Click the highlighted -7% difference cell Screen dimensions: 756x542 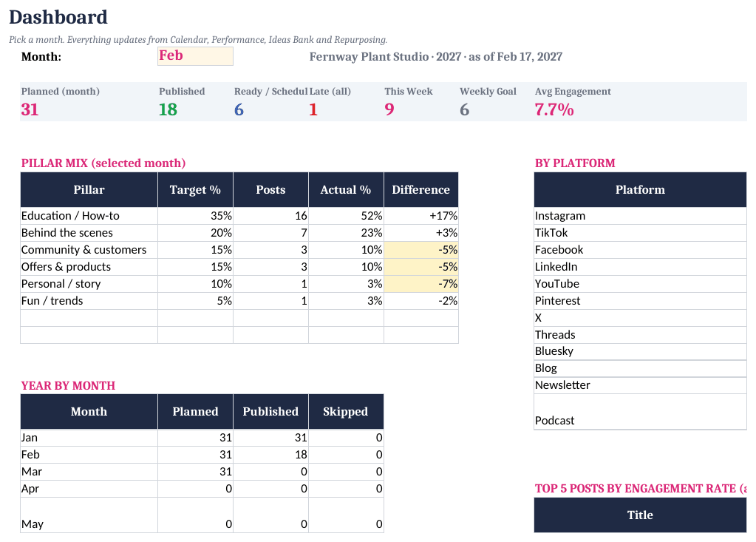tap(421, 283)
